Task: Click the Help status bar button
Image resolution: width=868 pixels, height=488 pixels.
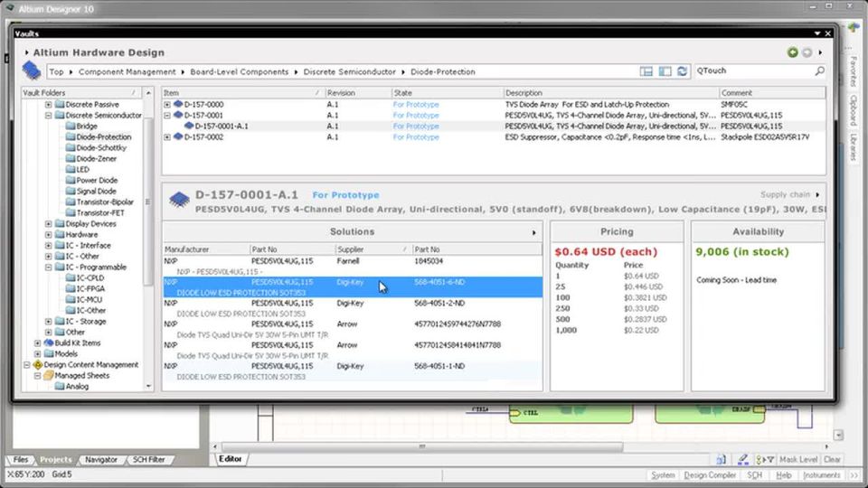Action: click(783, 474)
